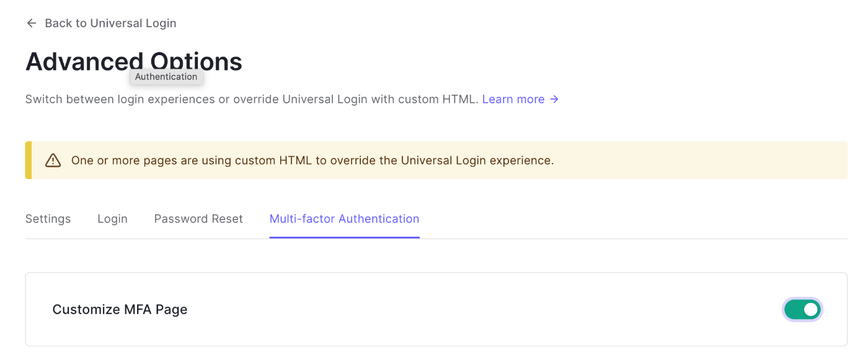
Task: Click the 'Customize MFA Page' label
Action: [120, 309]
